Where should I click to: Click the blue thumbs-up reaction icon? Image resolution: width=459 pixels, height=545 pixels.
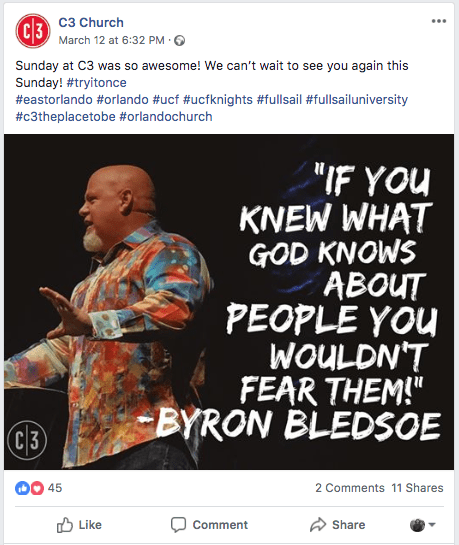(22, 488)
